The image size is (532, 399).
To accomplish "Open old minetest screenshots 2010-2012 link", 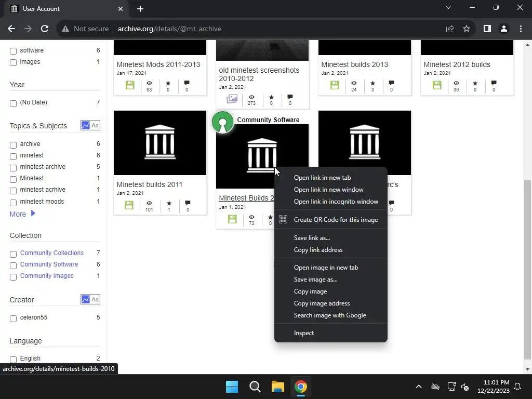I will tap(259, 74).
